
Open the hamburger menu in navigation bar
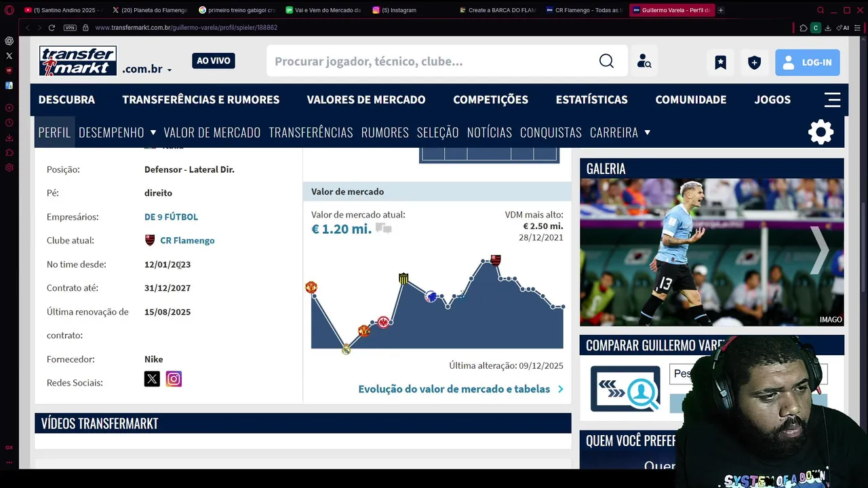[832, 100]
